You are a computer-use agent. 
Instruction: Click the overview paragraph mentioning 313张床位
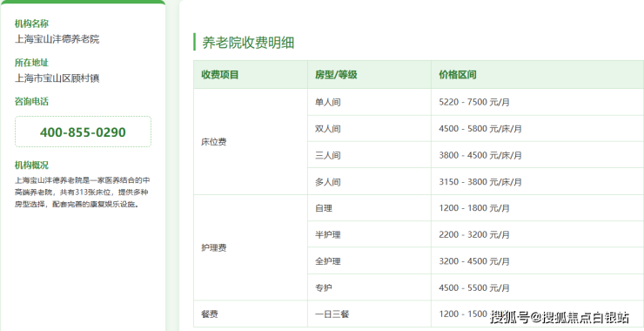(82, 192)
